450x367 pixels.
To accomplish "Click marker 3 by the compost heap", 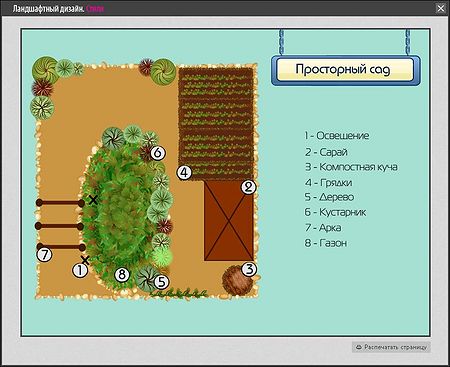I will (249, 269).
